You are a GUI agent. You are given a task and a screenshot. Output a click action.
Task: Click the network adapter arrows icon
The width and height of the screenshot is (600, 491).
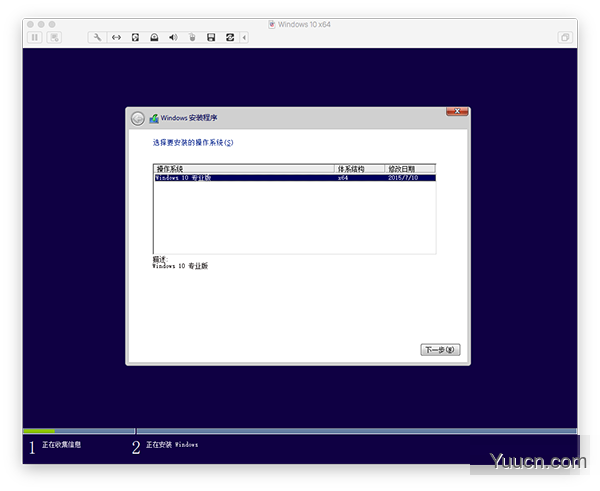pyautogui.click(x=116, y=37)
